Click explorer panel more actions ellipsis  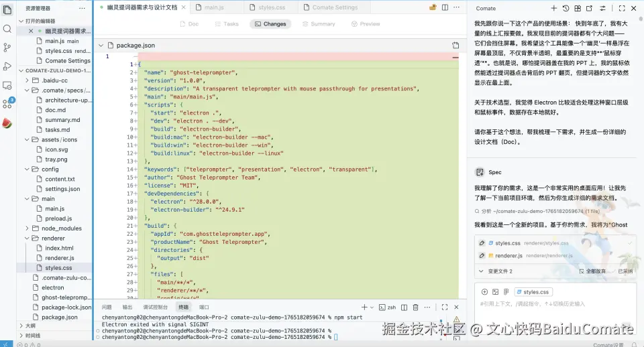click(82, 8)
